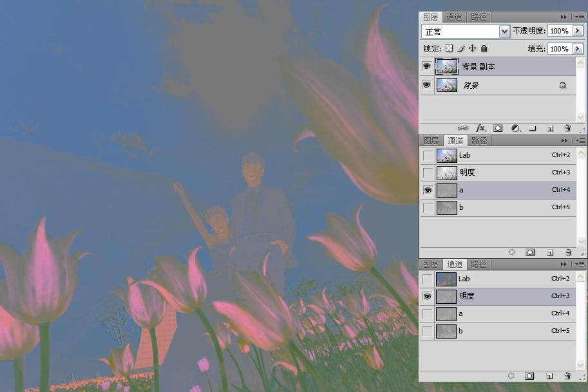Image resolution: width=588 pixels, height=392 pixels.
Task: Select the 背景 副本 layer thumbnail
Action: [x=446, y=66]
